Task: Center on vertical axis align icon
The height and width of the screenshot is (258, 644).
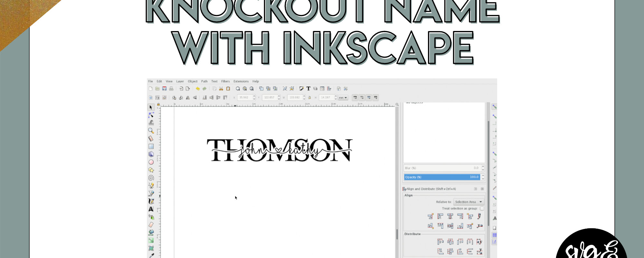Action: point(450,216)
